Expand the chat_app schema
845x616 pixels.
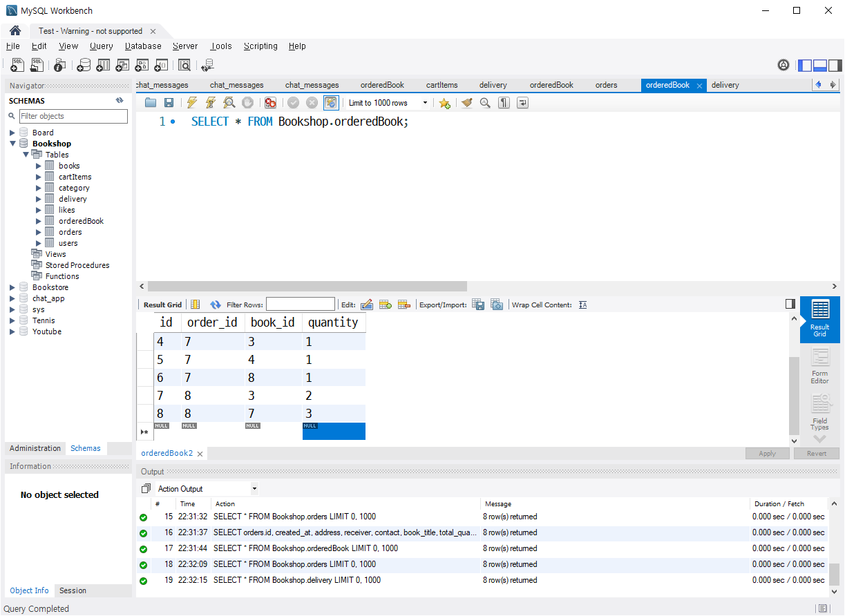coord(12,298)
